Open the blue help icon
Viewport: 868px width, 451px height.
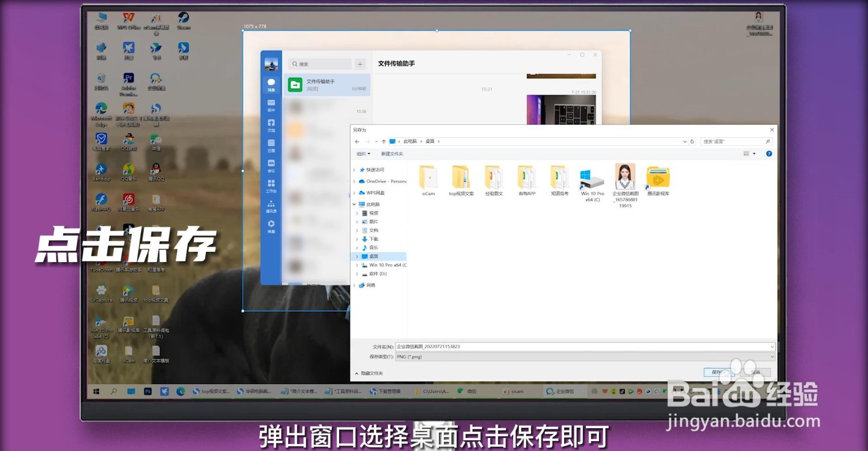pyautogui.click(x=769, y=154)
